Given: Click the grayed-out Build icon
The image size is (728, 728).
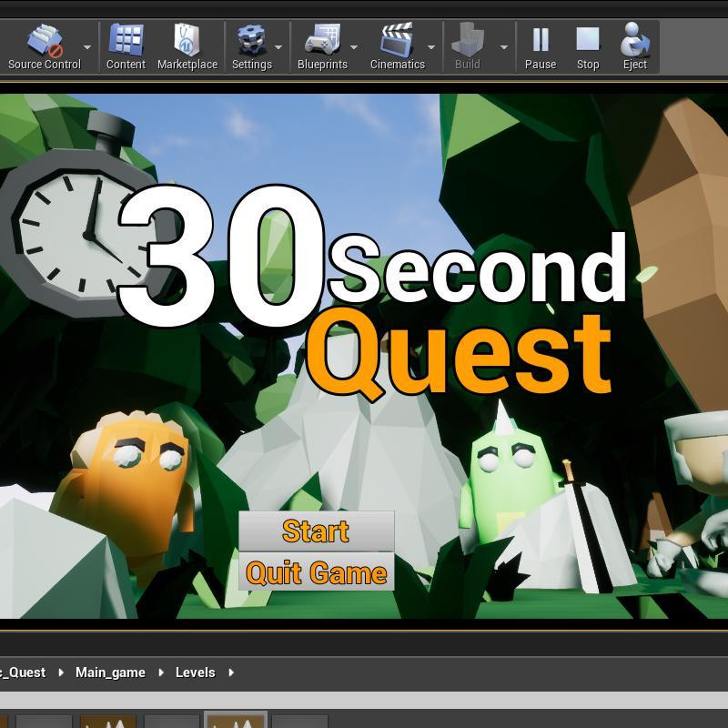Looking at the screenshot, I should coord(468,38).
